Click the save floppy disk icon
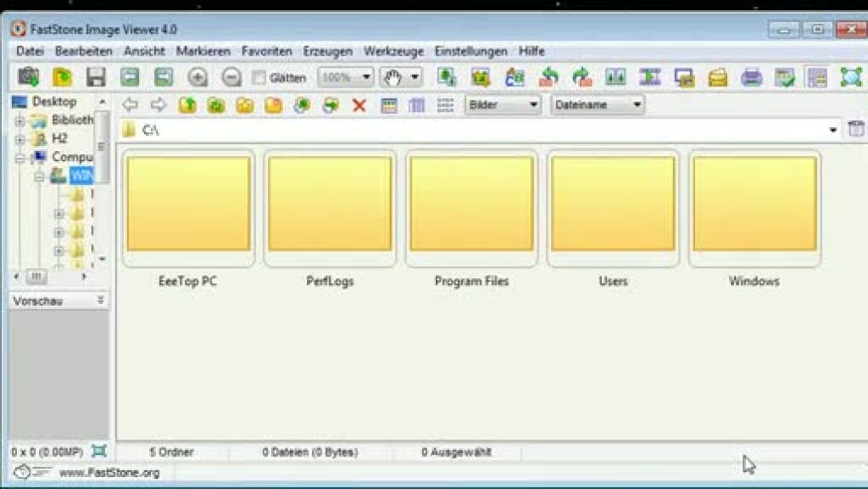 click(95, 78)
